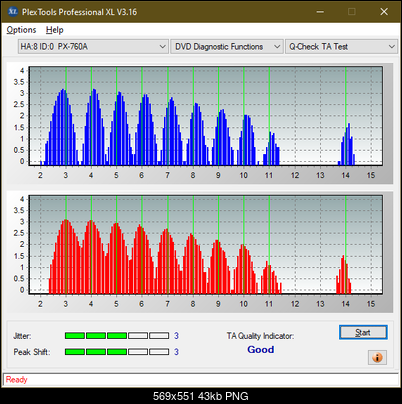Image resolution: width=402 pixels, height=404 pixels.
Task: Click the TA Quality Indicator label
Action: point(260,336)
